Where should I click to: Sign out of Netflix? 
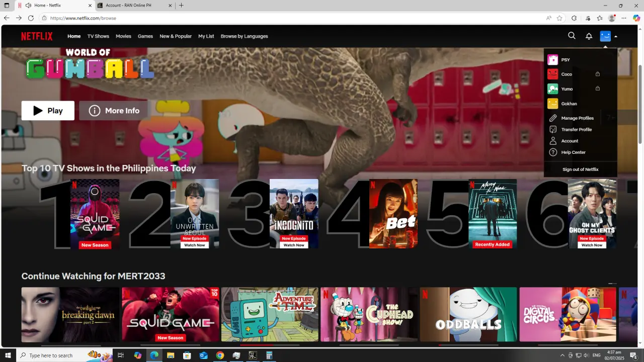(x=581, y=169)
